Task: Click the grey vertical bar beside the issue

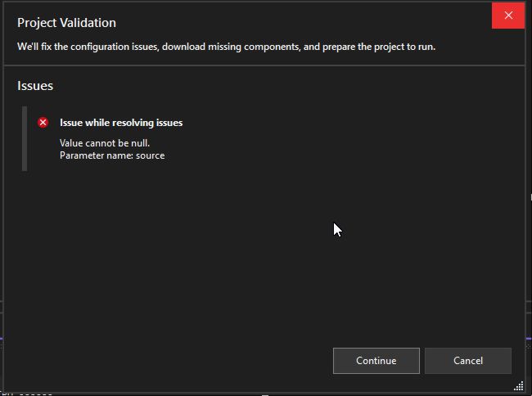Action: tap(25, 138)
